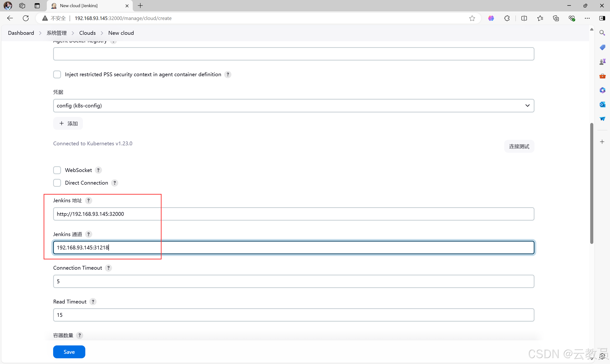Viewport: 610px width, 364px height.
Task: Toggle split screen view icon
Action: pos(524,18)
